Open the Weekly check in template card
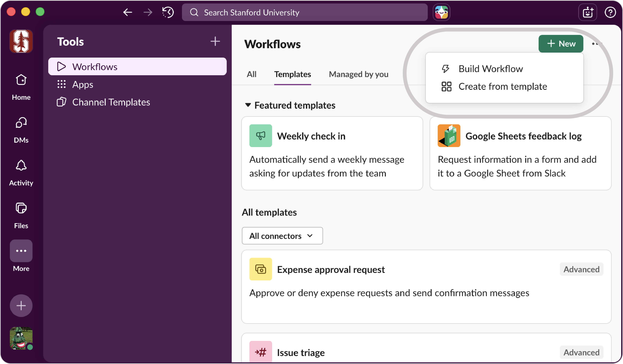 pyautogui.click(x=332, y=153)
